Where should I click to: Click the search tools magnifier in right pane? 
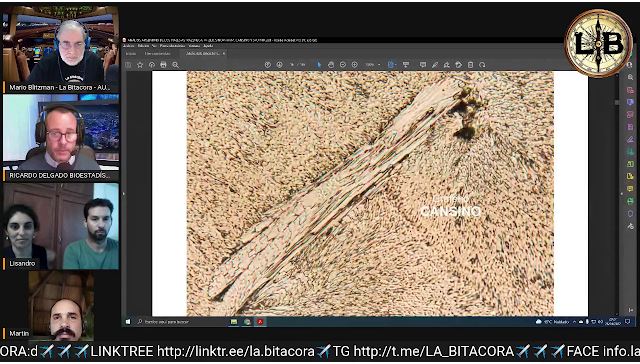(631, 77)
